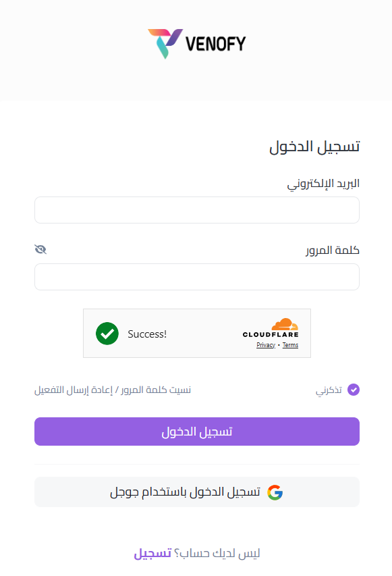
Task: Sign in using تسجيل الدخول باستخدام جوجل
Action: [197, 492]
